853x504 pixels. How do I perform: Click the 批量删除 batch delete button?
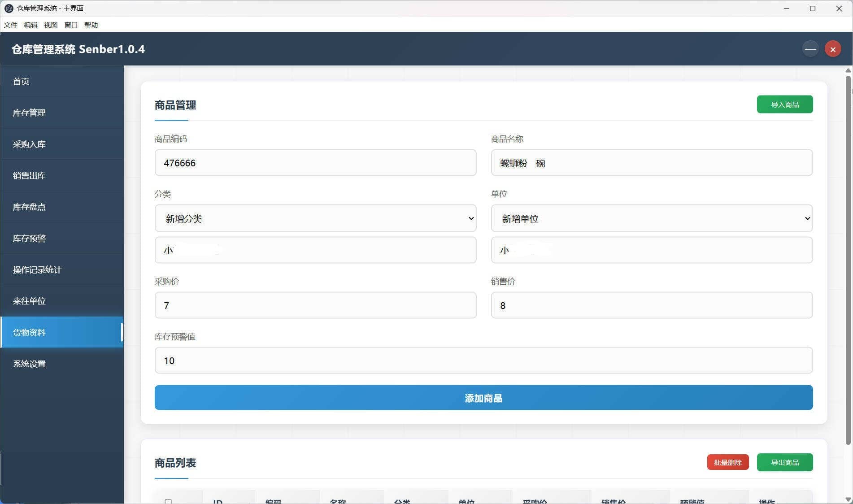[727, 462]
